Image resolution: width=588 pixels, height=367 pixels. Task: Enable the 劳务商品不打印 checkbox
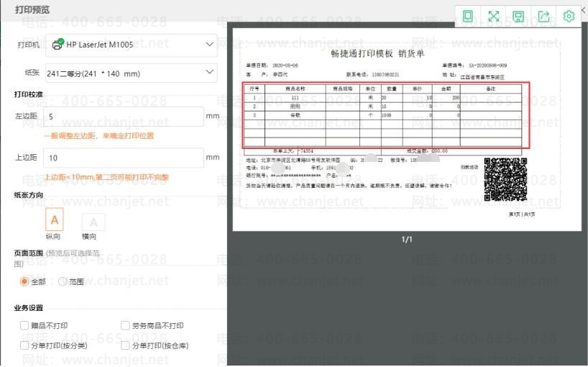click(125, 325)
